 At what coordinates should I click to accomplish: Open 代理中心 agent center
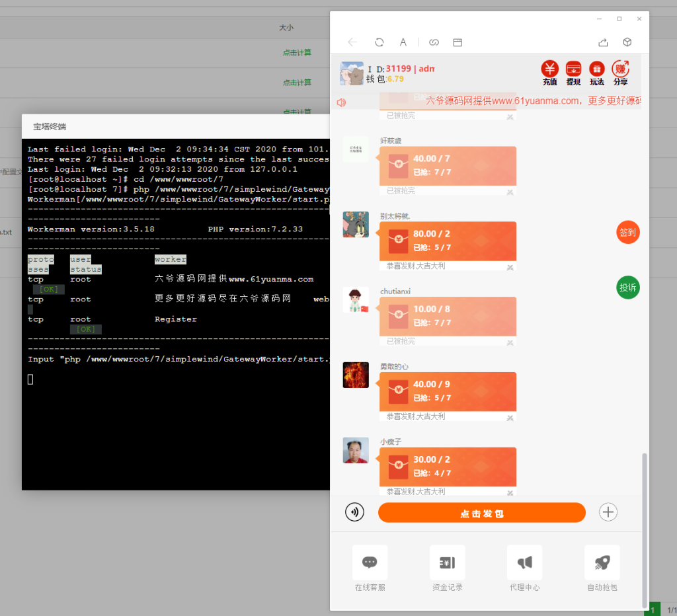(x=524, y=568)
